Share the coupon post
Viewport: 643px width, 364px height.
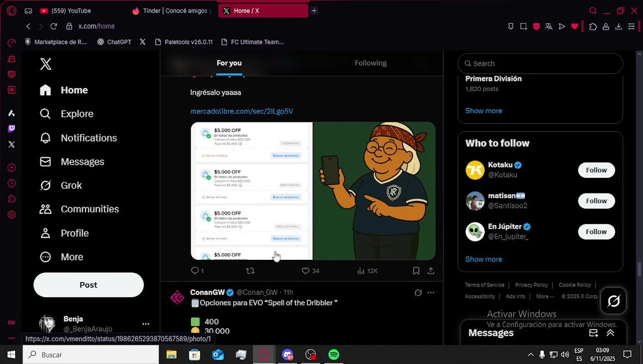431,271
